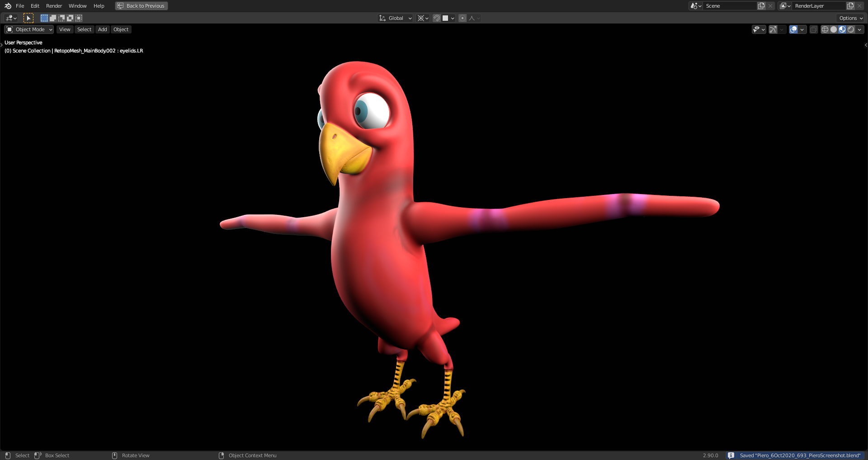The width and height of the screenshot is (868, 460).
Task: Open the Render menu
Action: point(54,6)
